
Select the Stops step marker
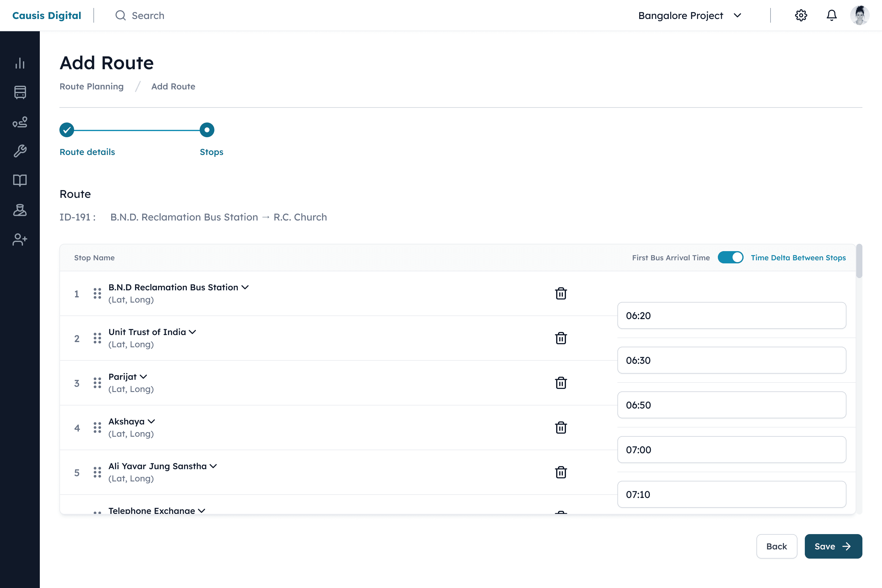pos(207,130)
